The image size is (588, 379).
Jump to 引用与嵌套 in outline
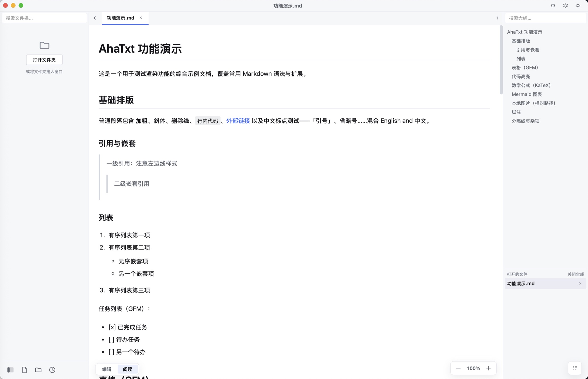pos(528,50)
